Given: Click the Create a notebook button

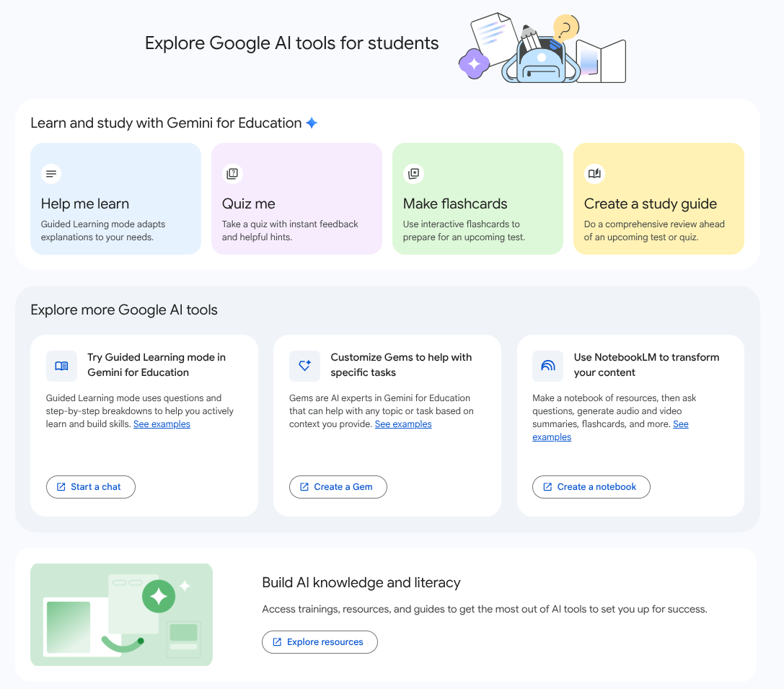Looking at the screenshot, I should point(591,486).
